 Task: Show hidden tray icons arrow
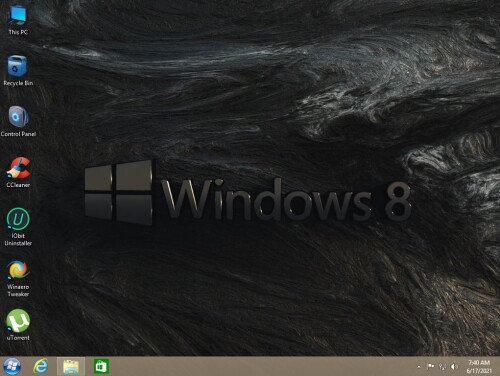(x=419, y=367)
